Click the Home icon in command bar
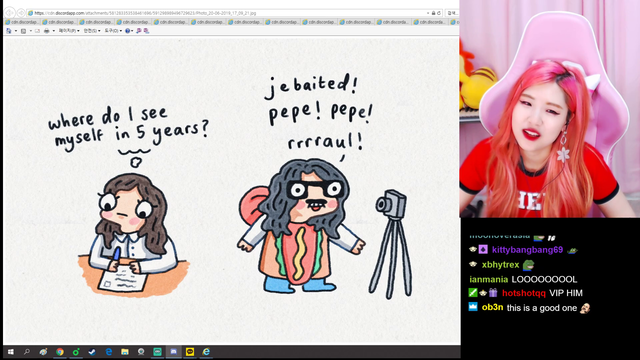 (x=9, y=31)
